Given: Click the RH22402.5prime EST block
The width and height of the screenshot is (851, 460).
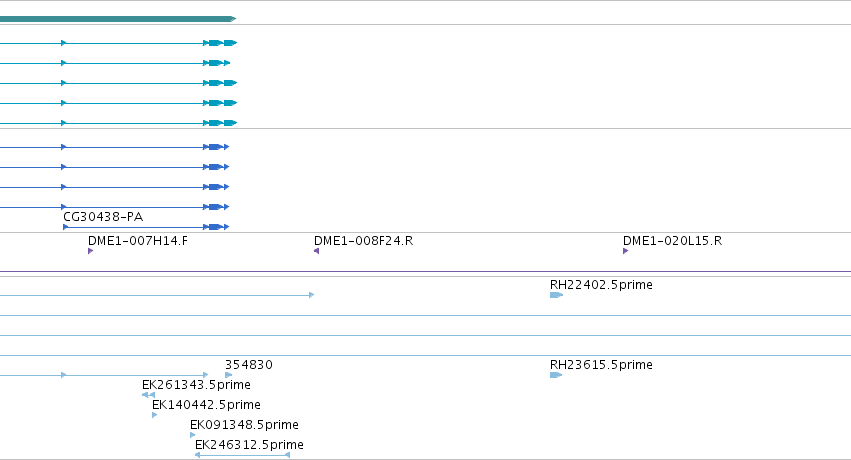Looking at the screenshot, I should point(556,295).
